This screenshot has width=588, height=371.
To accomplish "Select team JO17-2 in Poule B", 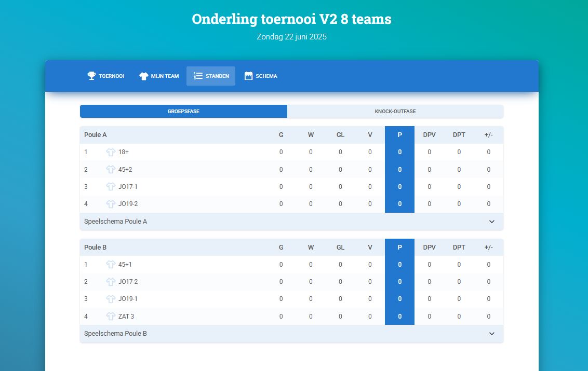I will point(128,282).
